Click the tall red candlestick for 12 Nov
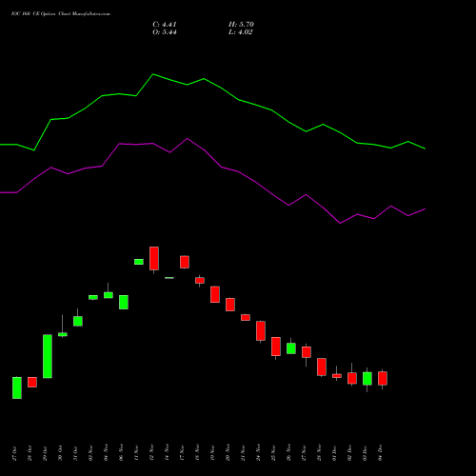 click(x=154, y=258)
